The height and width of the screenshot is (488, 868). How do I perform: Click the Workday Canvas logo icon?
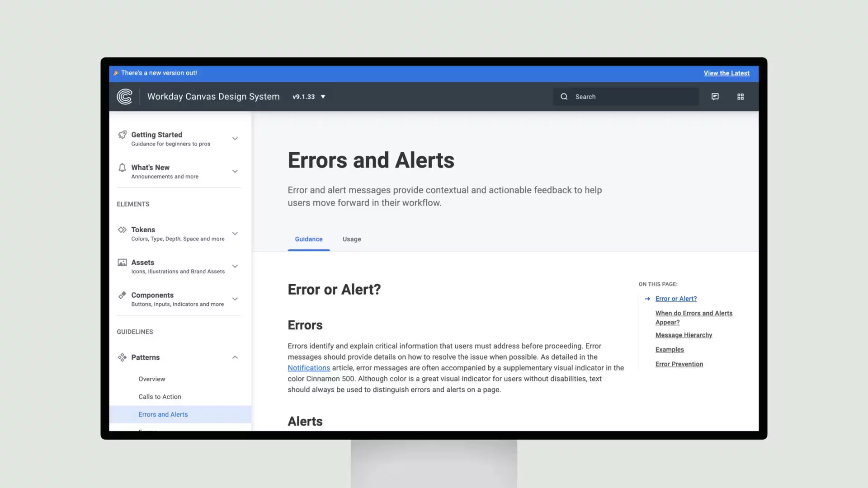(125, 97)
